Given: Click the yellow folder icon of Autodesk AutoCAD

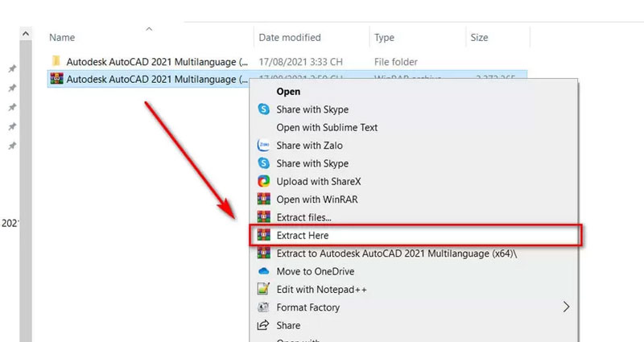Looking at the screenshot, I should [56, 61].
